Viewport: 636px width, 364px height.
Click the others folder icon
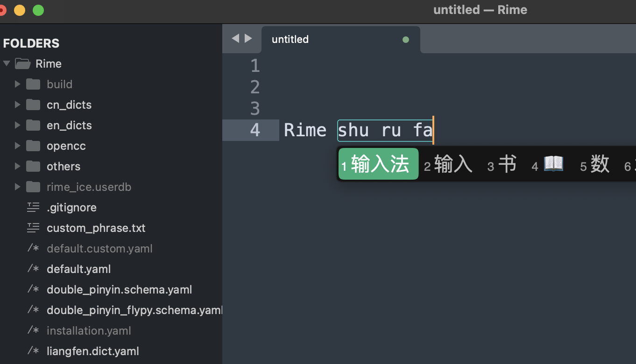coord(33,166)
